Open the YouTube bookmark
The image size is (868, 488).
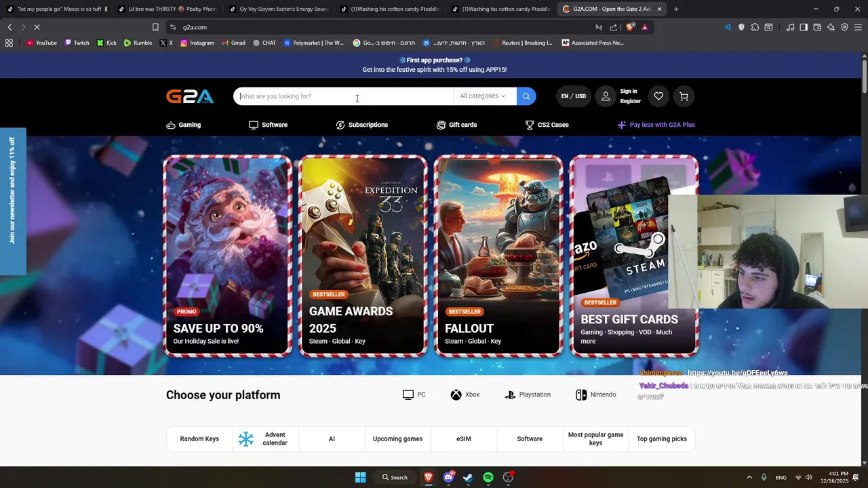(41, 43)
